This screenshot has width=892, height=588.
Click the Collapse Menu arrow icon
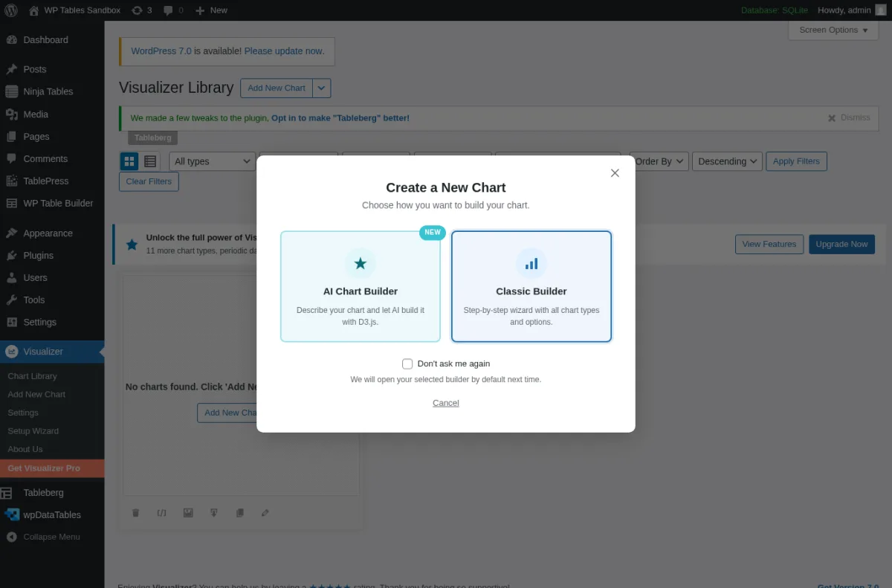pos(12,537)
